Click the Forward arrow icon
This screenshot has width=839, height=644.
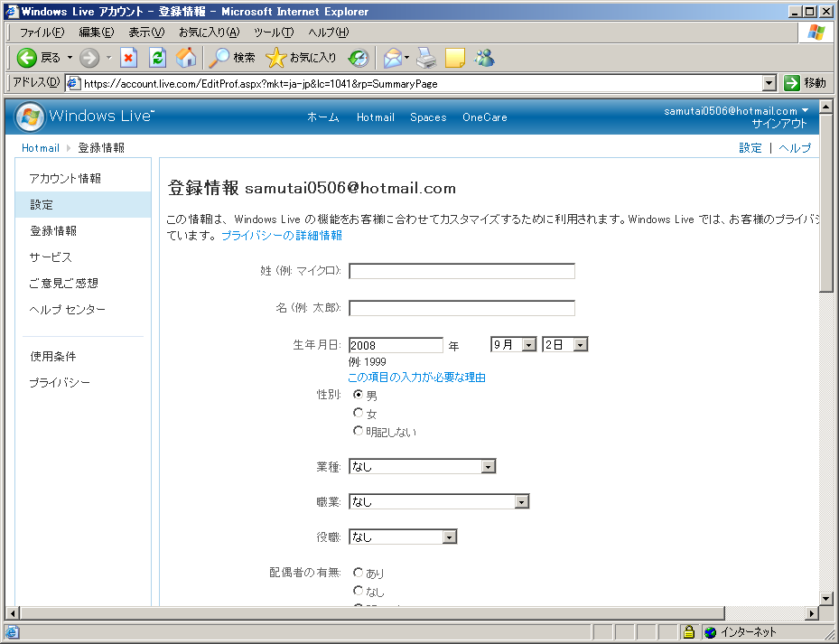[x=89, y=58]
